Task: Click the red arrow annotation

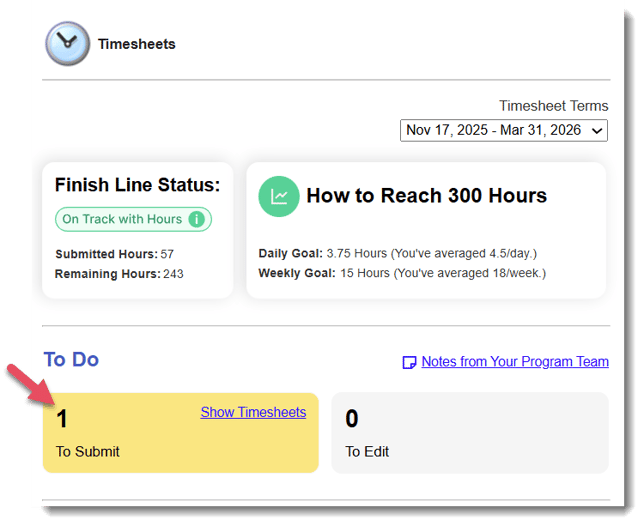Action: [x=28, y=387]
